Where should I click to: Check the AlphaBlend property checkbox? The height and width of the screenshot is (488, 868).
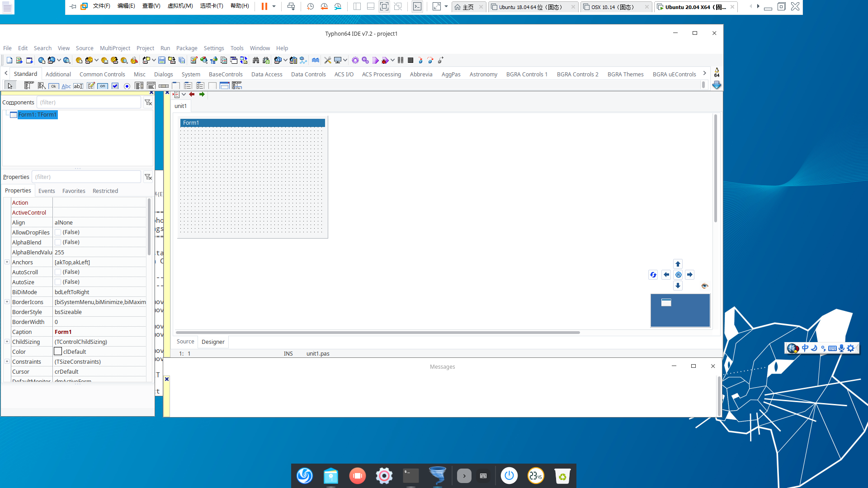(x=58, y=242)
